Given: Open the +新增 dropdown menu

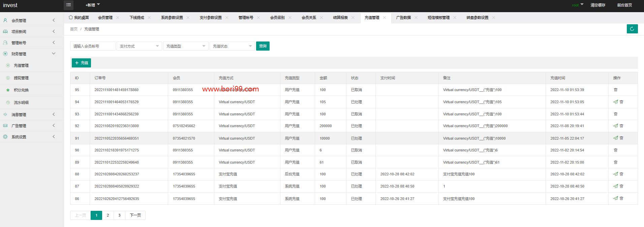Looking at the screenshot, I should tap(93, 5).
